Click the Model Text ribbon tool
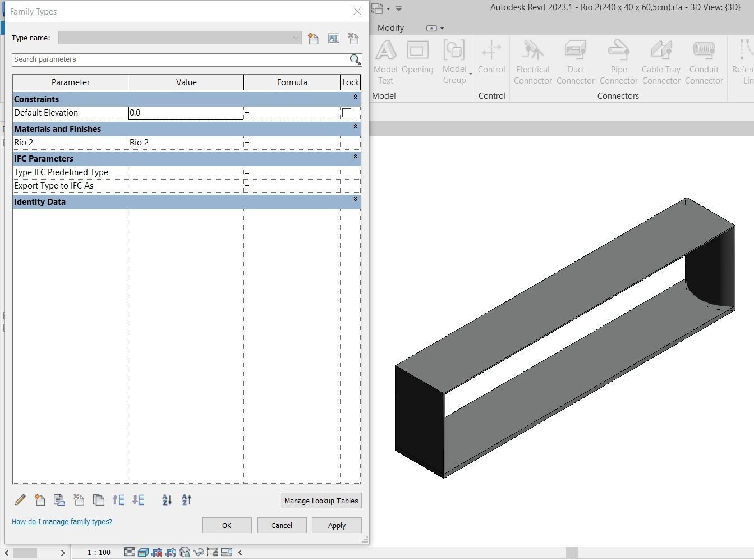The image size is (754, 560). point(385,62)
